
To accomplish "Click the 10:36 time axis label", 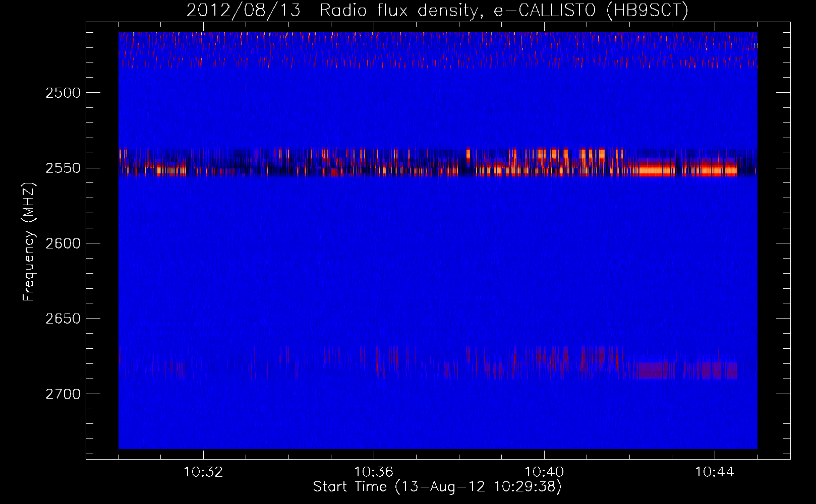I will [x=374, y=472].
